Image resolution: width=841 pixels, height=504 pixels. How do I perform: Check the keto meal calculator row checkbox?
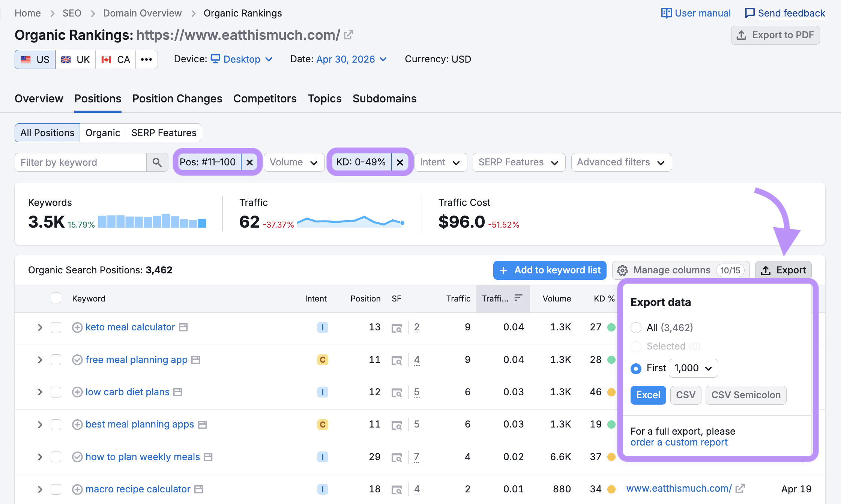coord(56,327)
